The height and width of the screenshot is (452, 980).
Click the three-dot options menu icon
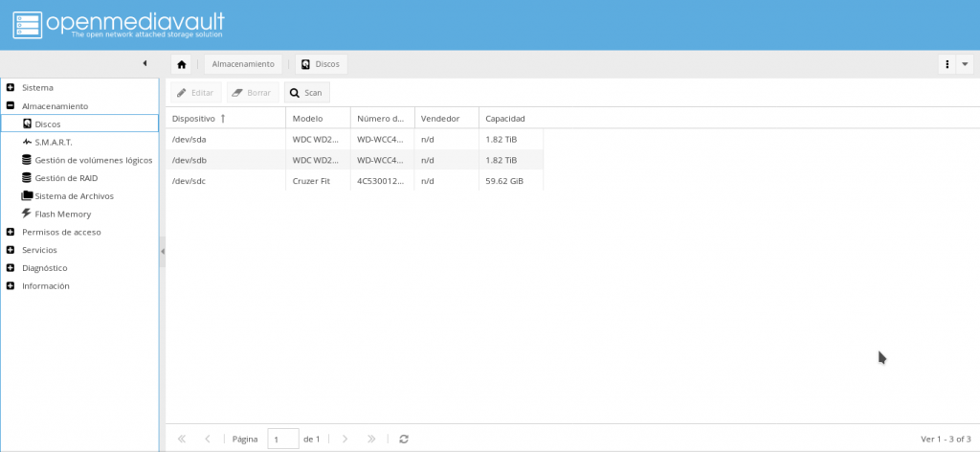[947, 64]
